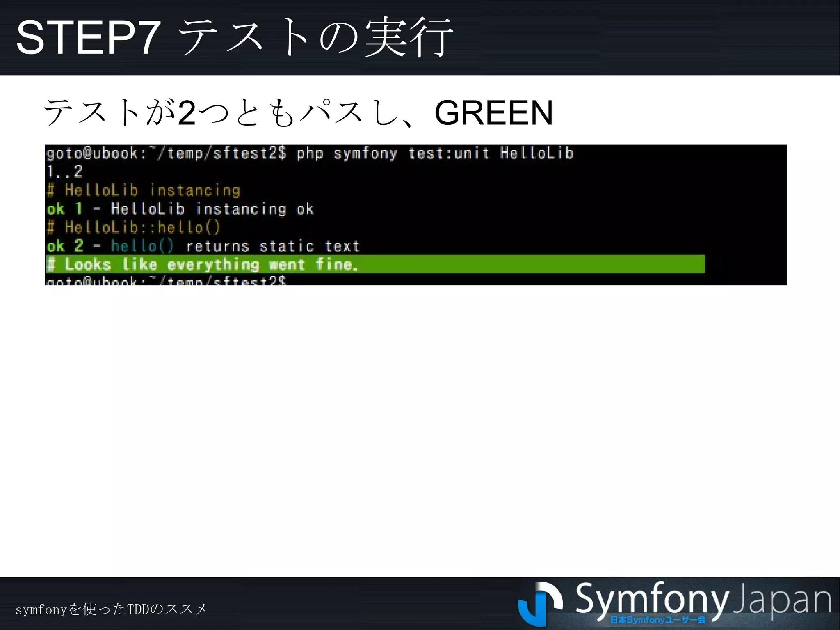The height and width of the screenshot is (630, 840).
Task: Click the line "ok 2 - hello() returns static text"
Action: pyautogui.click(x=203, y=246)
